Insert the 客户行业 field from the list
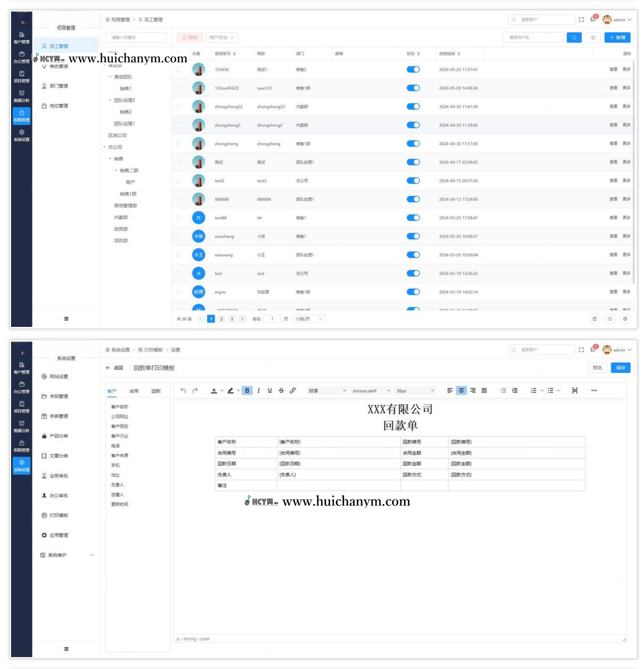Screen dimensions: 644x669 [x=120, y=436]
